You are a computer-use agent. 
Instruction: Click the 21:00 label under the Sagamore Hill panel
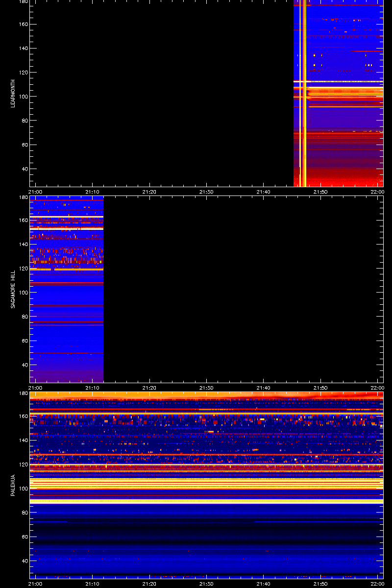tap(35, 388)
